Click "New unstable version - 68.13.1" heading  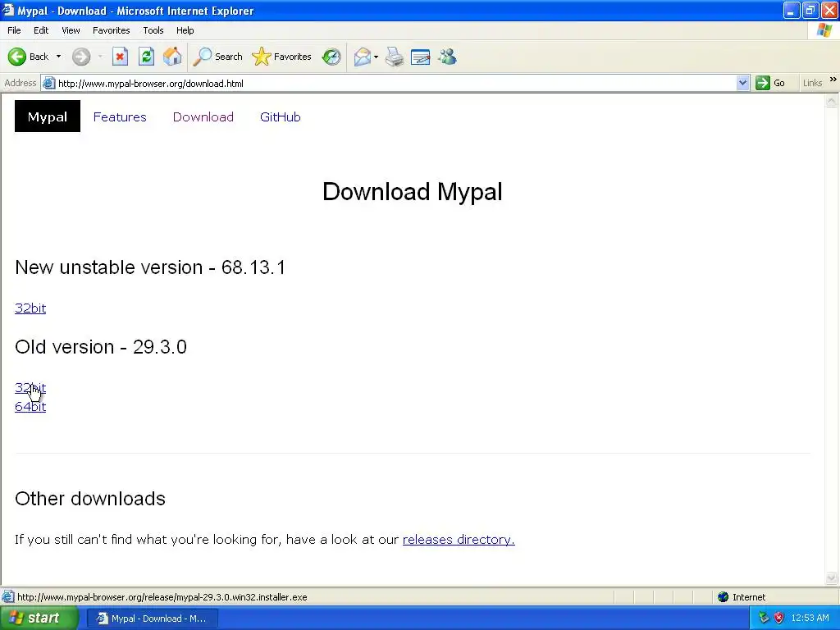click(x=150, y=267)
